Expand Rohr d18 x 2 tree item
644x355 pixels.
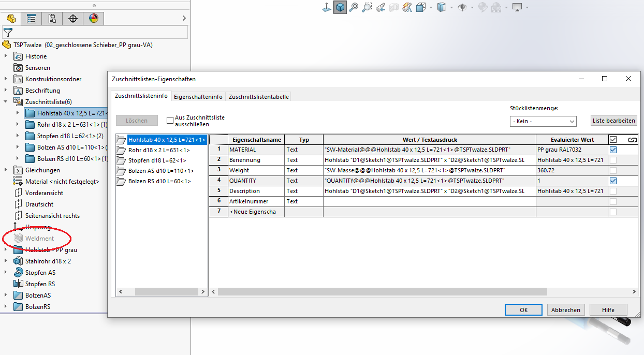(x=17, y=125)
